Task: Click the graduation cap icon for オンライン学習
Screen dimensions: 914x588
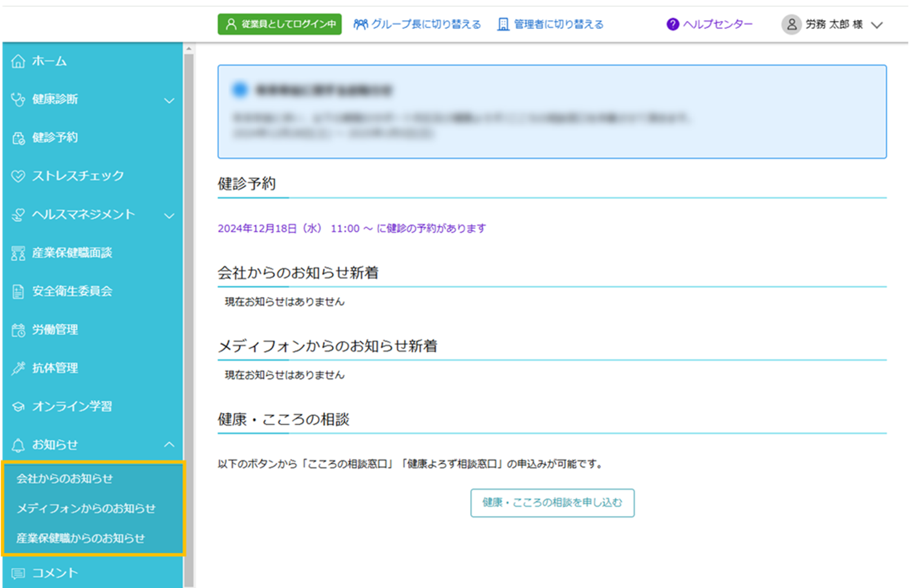Action: click(18, 406)
